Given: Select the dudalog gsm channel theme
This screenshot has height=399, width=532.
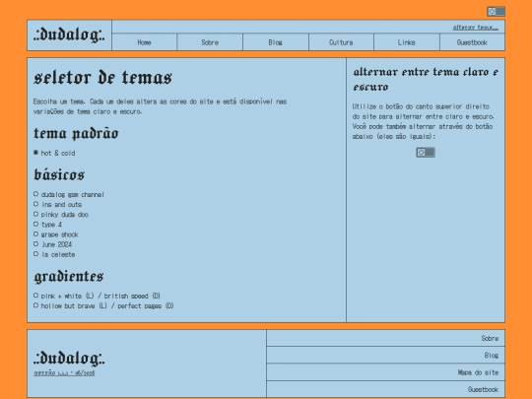Looking at the screenshot, I should (36, 194).
